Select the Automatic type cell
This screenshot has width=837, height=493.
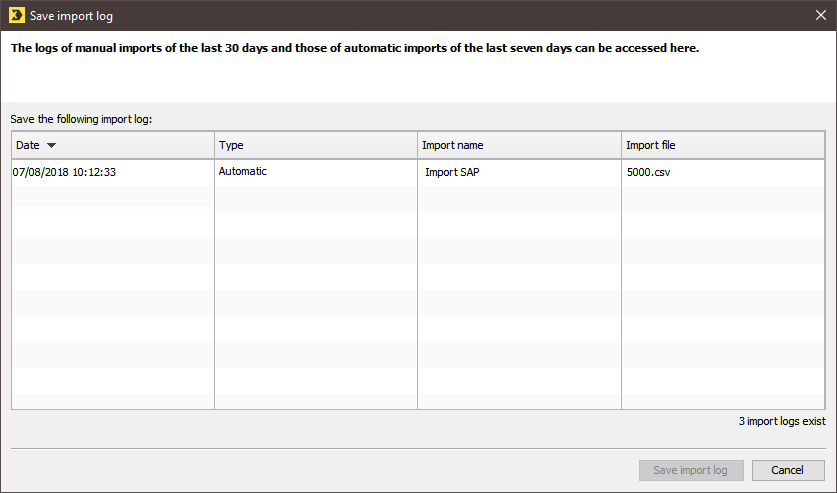[243, 171]
